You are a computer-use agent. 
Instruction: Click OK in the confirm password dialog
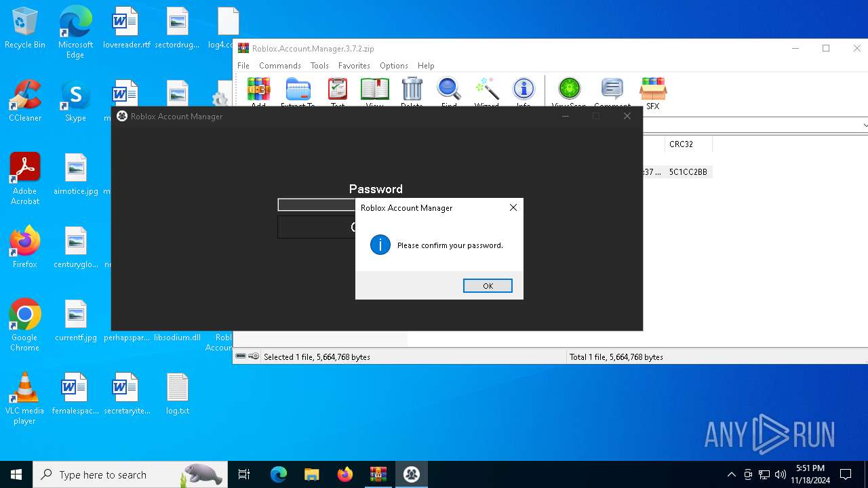pyautogui.click(x=488, y=286)
